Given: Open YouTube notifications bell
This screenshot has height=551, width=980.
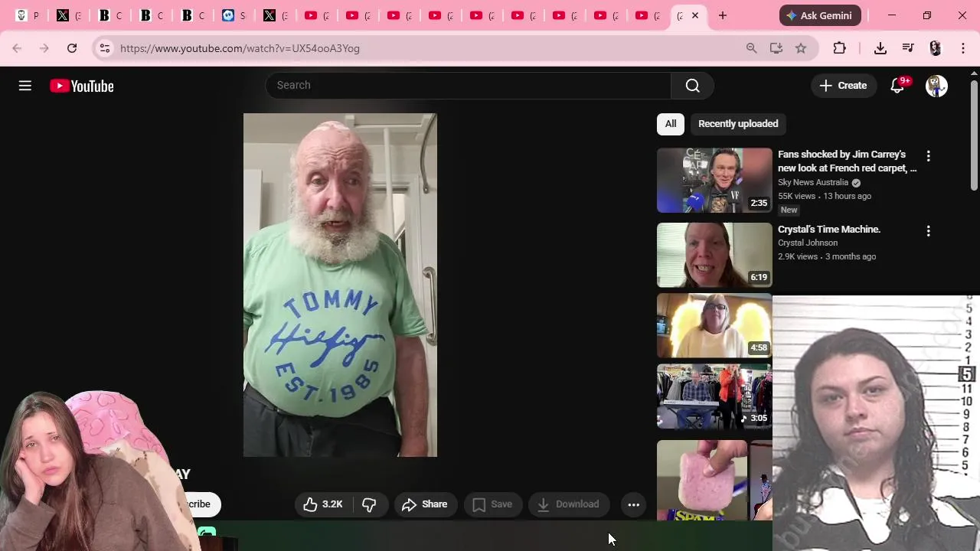Looking at the screenshot, I should 897,86.
